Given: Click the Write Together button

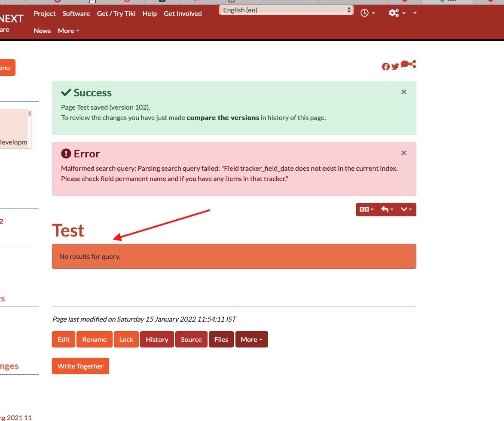Looking at the screenshot, I should coord(80,366).
